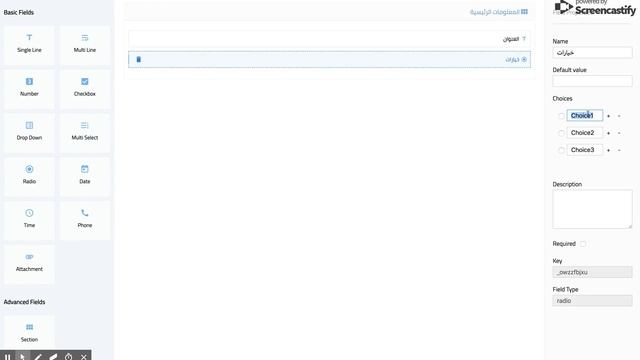The width and height of the screenshot is (640, 360).
Task: Add a Multi Select field
Action: pyautogui.click(x=84, y=132)
